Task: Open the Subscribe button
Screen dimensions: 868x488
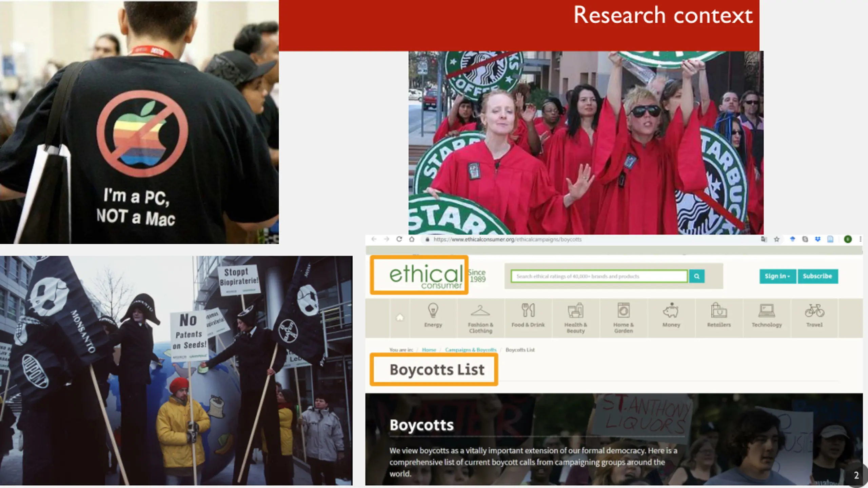Action: [817, 276]
